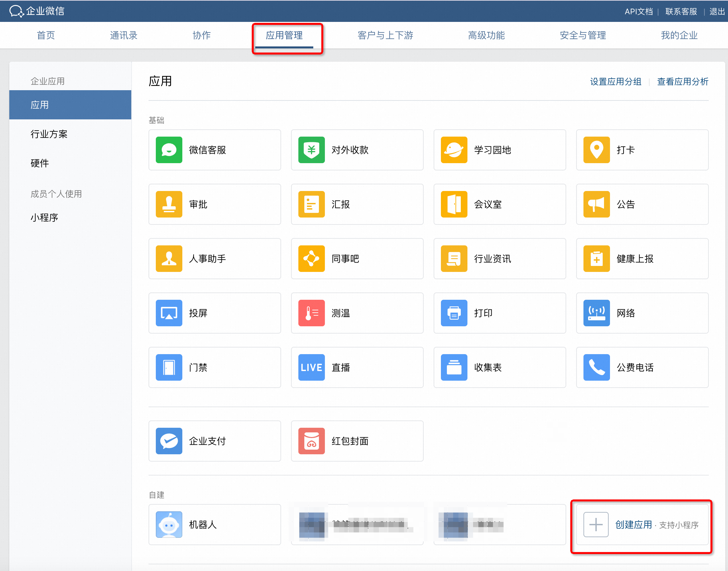
Task: Click the 人事助手 label
Action: pos(207,259)
